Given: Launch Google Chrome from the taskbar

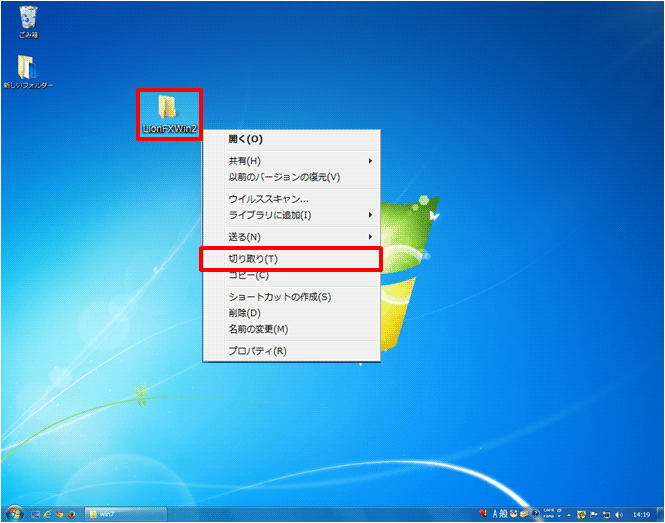Looking at the screenshot, I should pos(60,515).
